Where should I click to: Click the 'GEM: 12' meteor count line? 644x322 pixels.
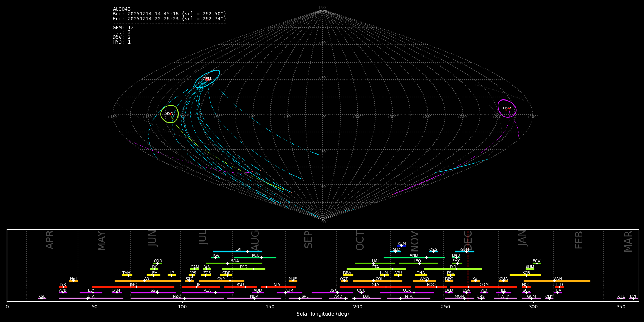[123, 28]
